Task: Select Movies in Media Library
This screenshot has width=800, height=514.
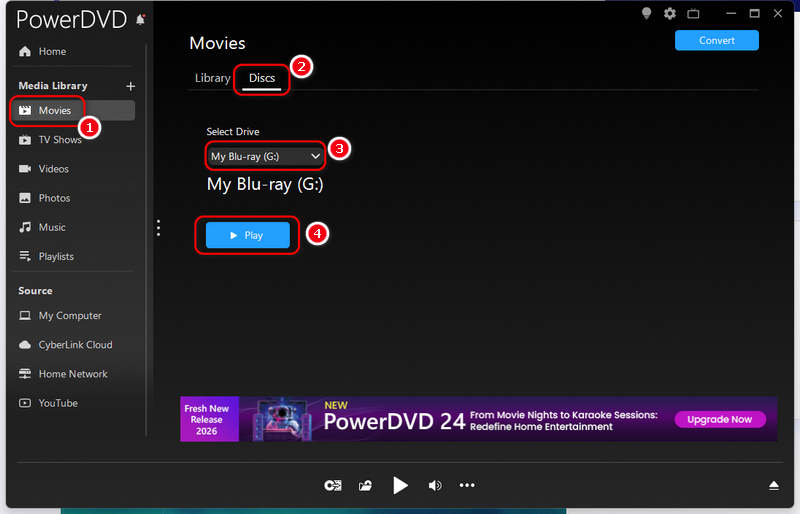Action: coord(74,110)
